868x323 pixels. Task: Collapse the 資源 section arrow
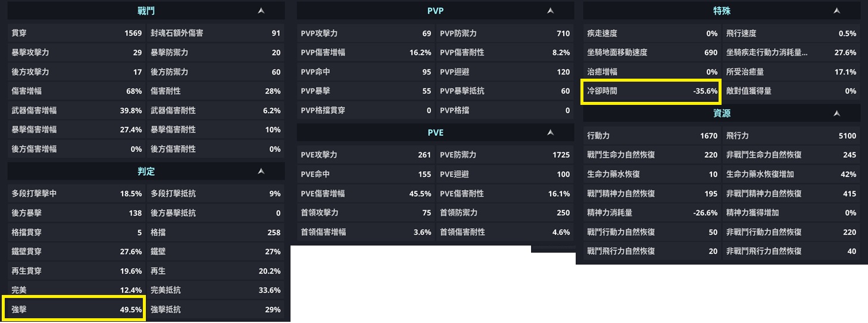(836, 113)
